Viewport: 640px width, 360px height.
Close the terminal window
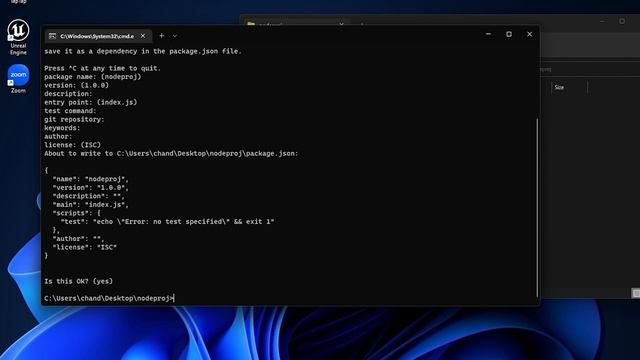tap(529, 34)
